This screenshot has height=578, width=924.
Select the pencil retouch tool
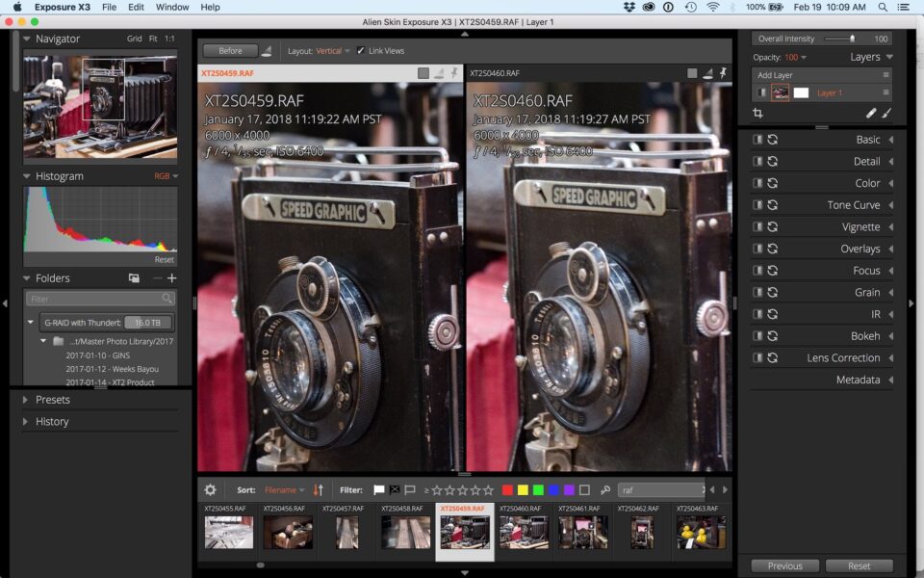click(x=871, y=113)
